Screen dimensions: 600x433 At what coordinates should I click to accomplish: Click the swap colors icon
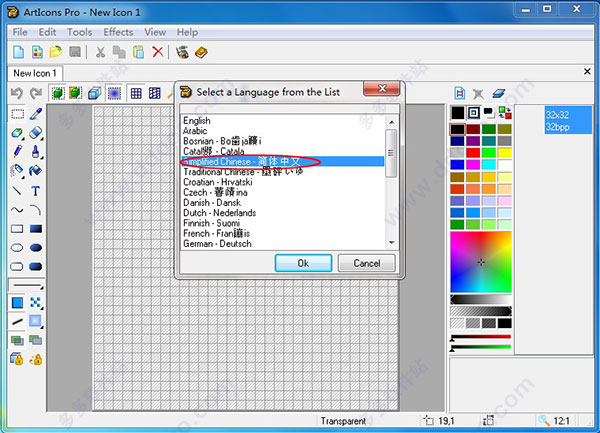[x=505, y=113]
